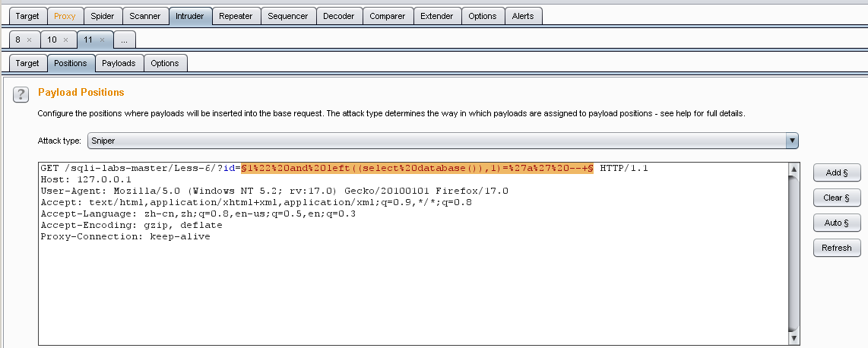The image size is (868, 348).
Task: Open the Intruder Options sub-tab
Action: tap(165, 63)
